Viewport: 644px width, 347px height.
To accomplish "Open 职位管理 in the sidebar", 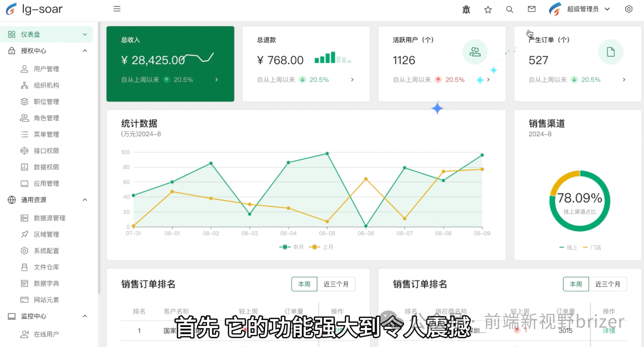I will coord(46,102).
